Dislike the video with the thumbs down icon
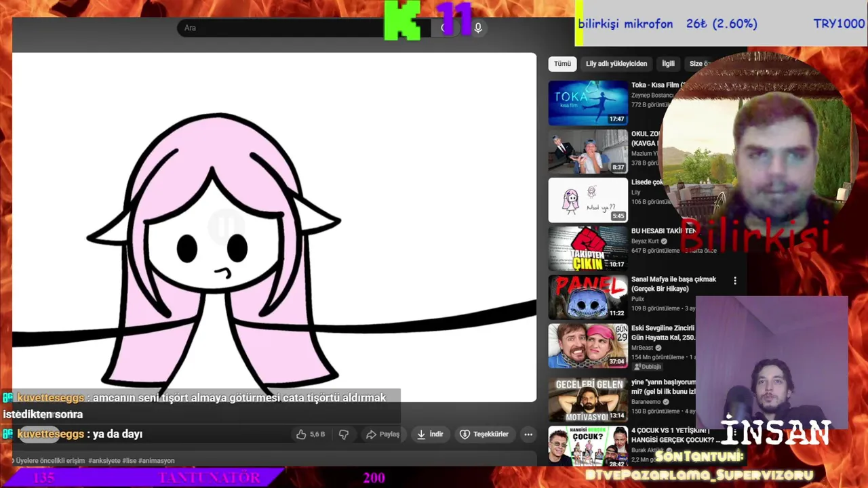The image size is (868, 488). point(344,434)
